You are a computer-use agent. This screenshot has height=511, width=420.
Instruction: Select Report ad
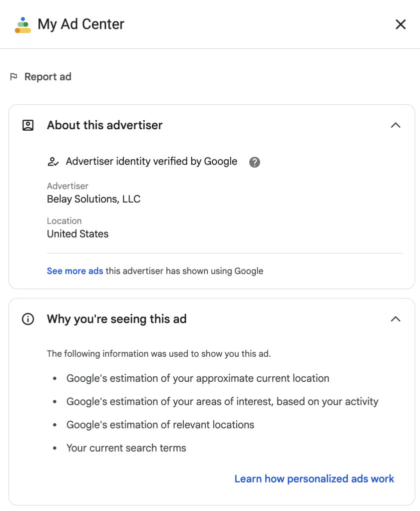[x=47, y=76]
